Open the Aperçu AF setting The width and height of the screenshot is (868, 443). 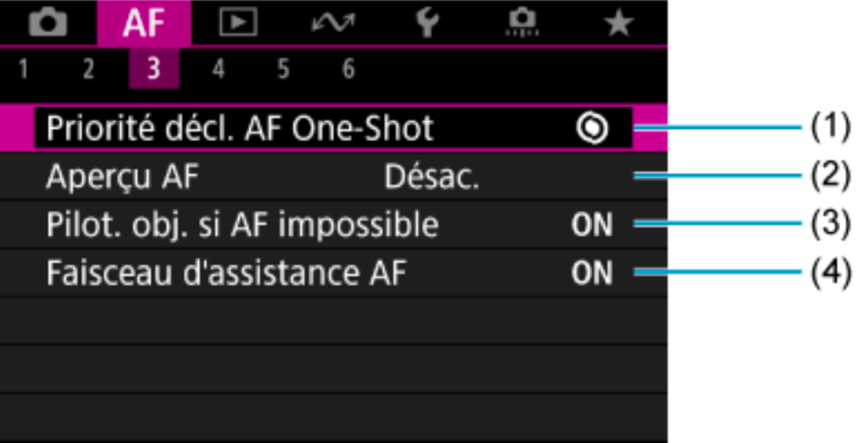(122, 177)
